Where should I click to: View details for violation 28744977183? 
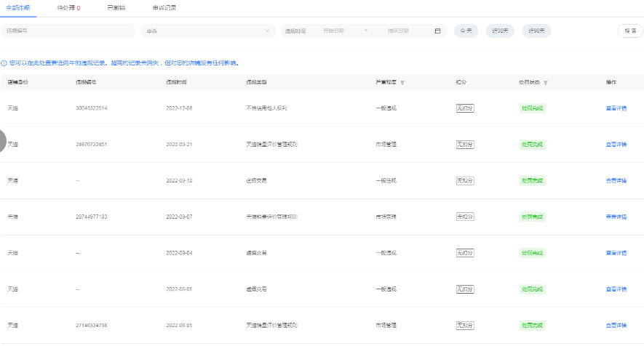click(616, 217)
